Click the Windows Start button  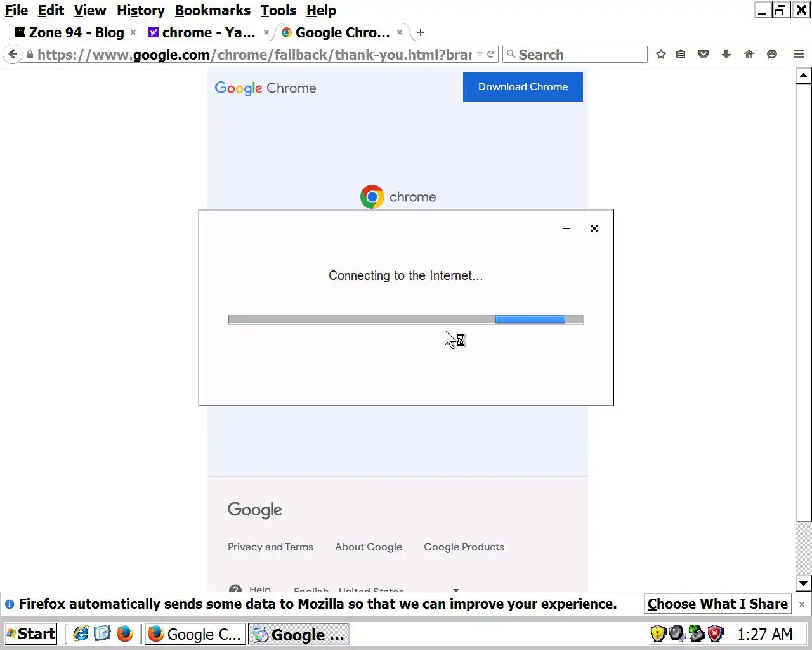[x=31, y=633]
